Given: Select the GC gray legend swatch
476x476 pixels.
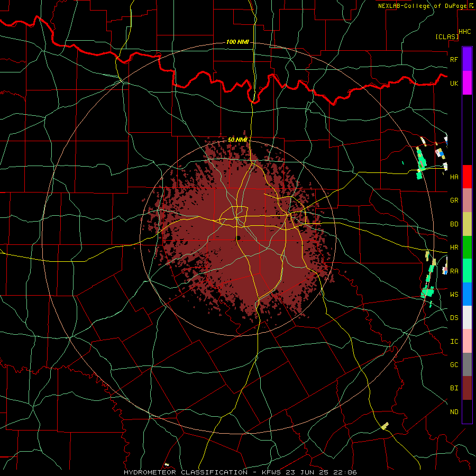Looking at the screenshot, I should tap(467, 364).
